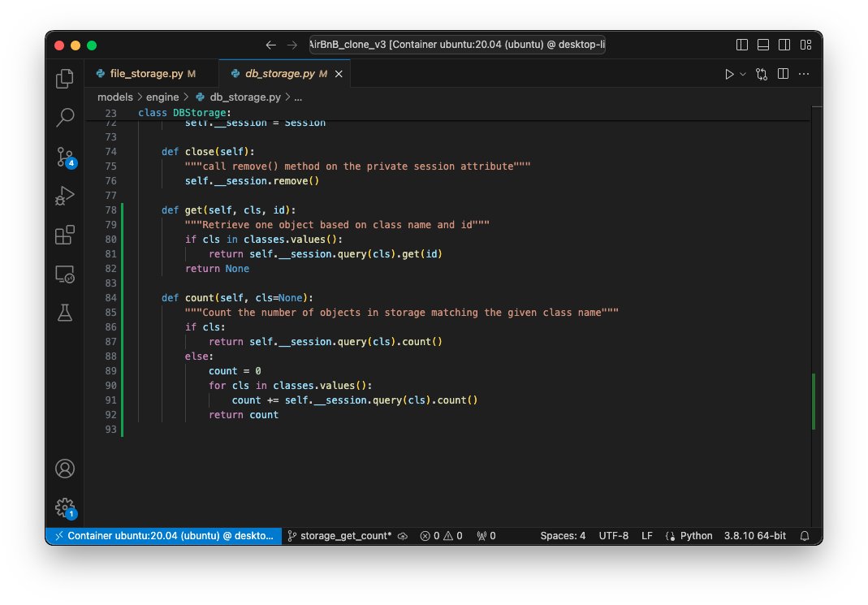The height and width of the screenshot is (605, 868).
Task: Open Manage gear settings menu
Action: [66, 508]
